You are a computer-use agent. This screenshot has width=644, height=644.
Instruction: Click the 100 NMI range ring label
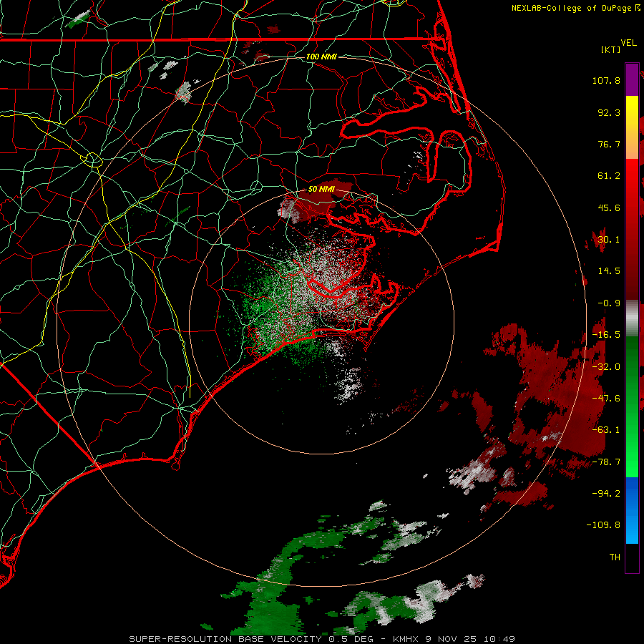321,57
